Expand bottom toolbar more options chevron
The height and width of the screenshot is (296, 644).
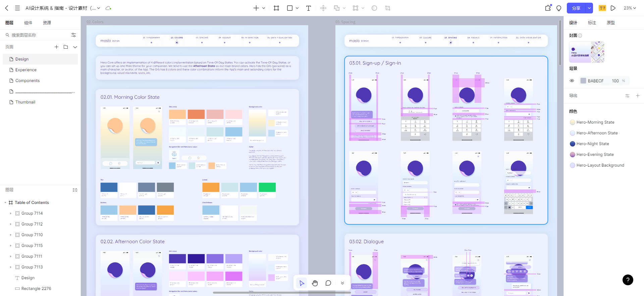(342, 283)
